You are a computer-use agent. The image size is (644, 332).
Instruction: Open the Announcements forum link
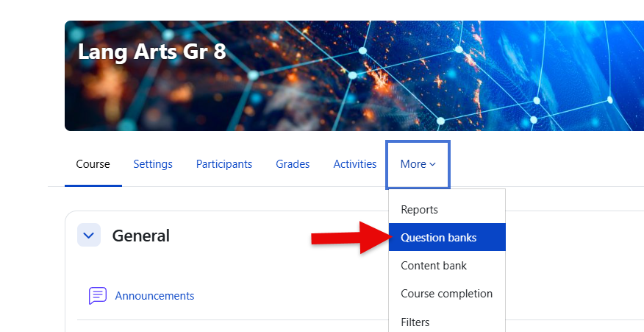coord(154,296)
